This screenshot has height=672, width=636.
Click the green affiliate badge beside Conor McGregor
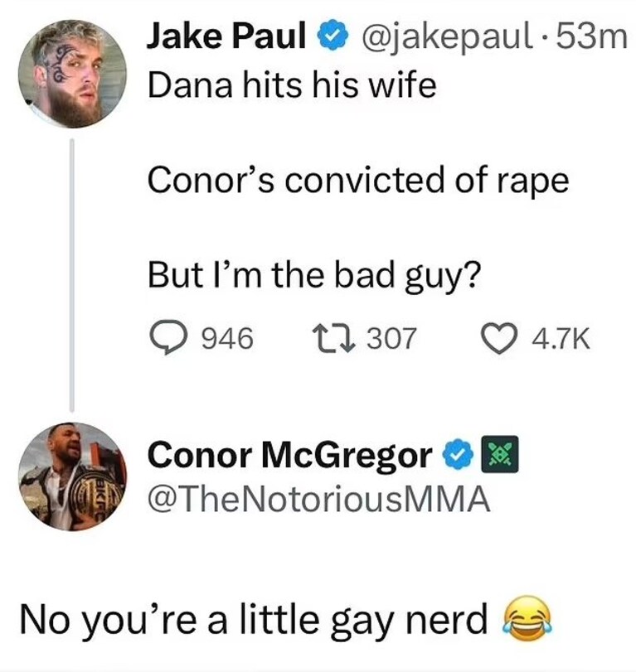tap(500, 454)
